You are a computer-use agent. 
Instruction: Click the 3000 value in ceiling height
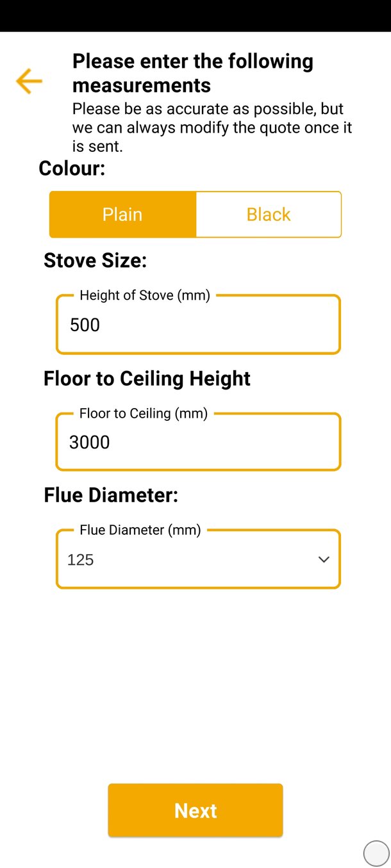90,442
